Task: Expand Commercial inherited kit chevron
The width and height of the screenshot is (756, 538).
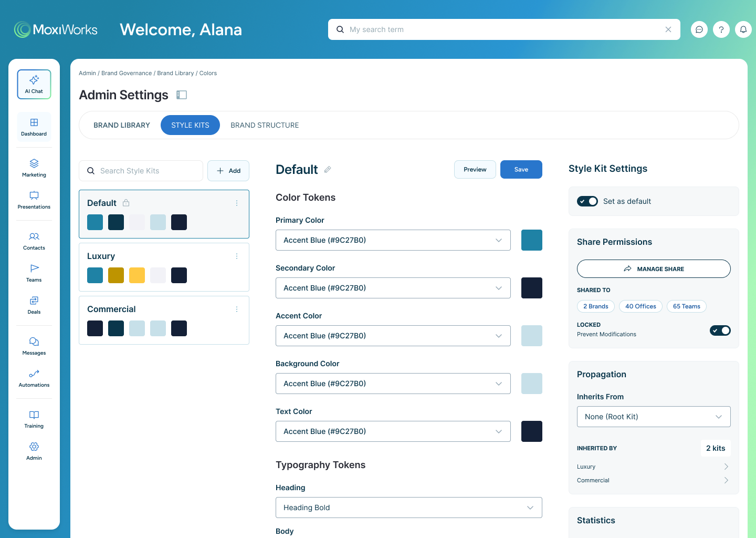Action: (x=726, y=480)
